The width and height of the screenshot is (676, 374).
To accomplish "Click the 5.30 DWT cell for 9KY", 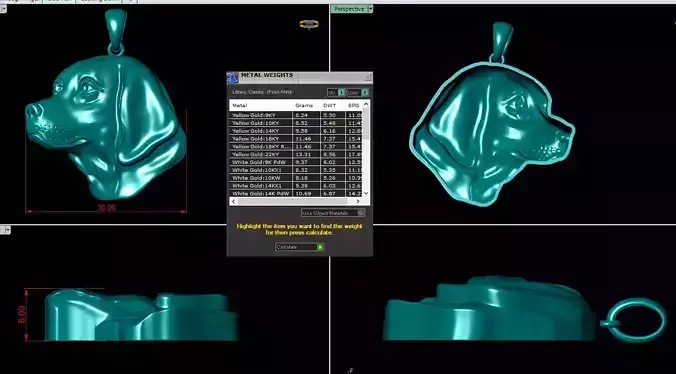I will point(332,115).
